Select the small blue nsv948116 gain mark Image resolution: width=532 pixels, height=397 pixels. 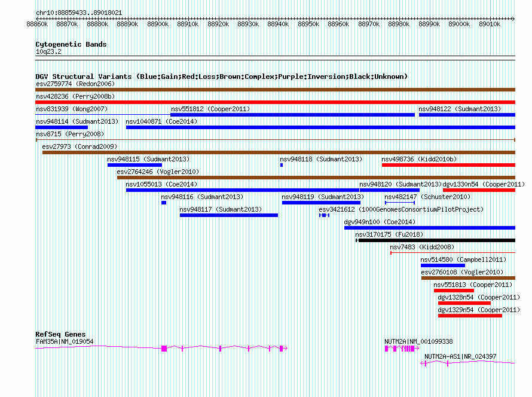pos(164,203)
